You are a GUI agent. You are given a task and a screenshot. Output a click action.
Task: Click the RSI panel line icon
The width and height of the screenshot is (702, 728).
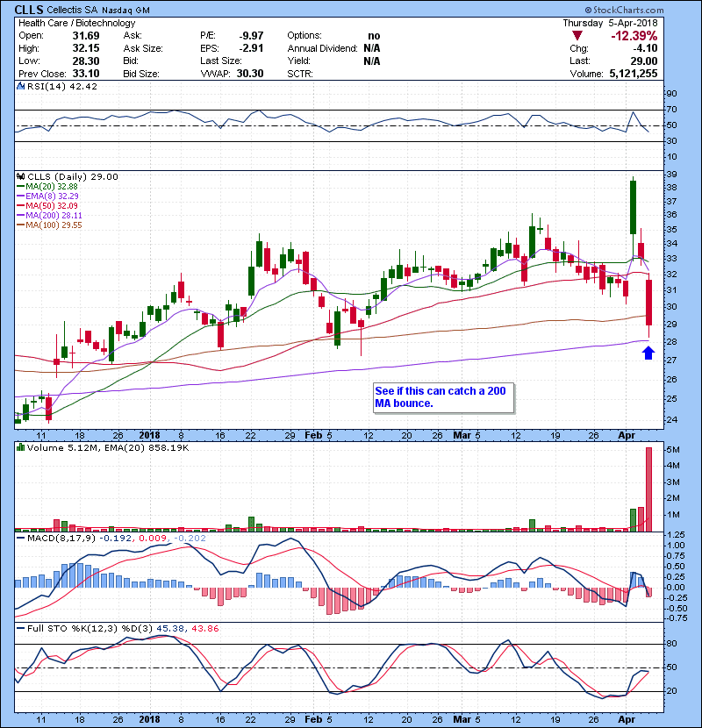(x=20, y=86)
